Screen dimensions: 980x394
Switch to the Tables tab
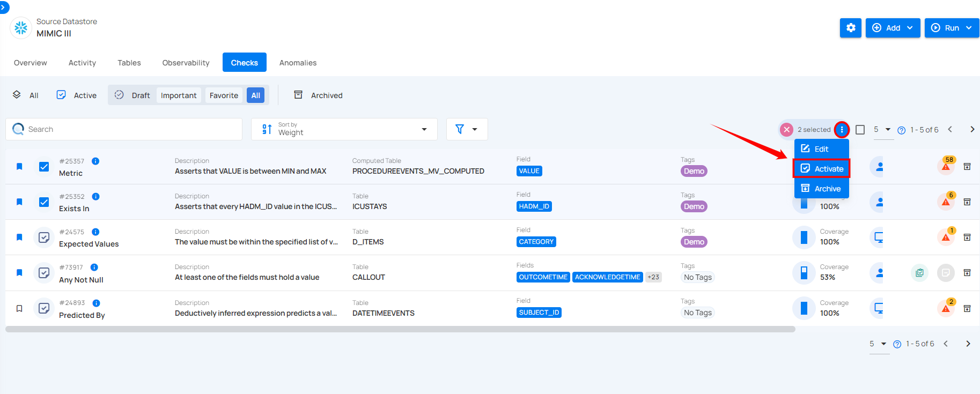pos(129,63)
